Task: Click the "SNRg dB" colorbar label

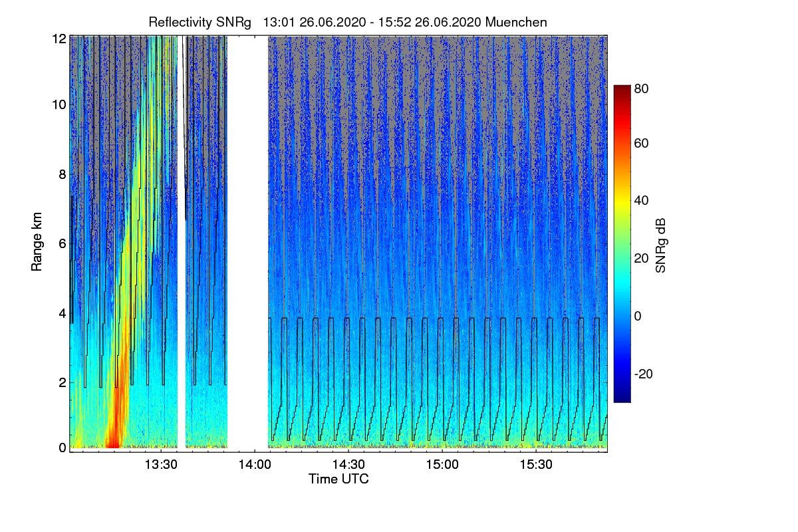Action: click(x=660, y=245)
